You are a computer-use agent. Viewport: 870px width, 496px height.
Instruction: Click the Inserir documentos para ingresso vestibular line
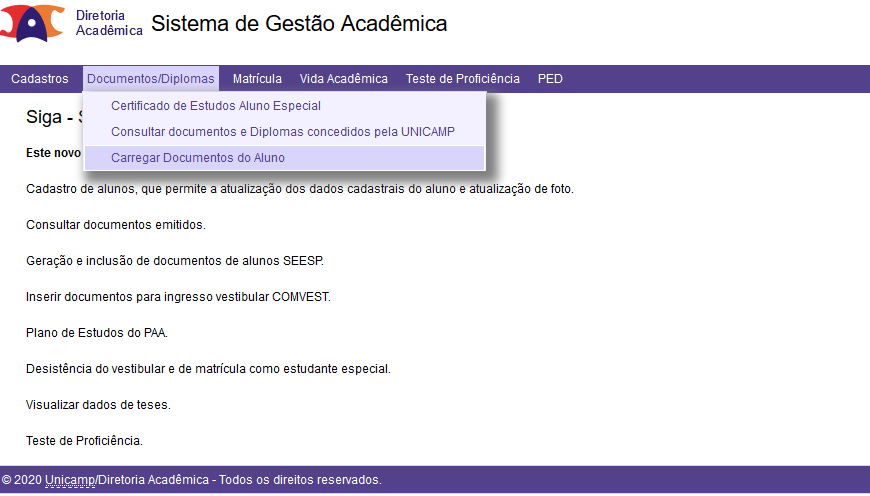[178, 297]
